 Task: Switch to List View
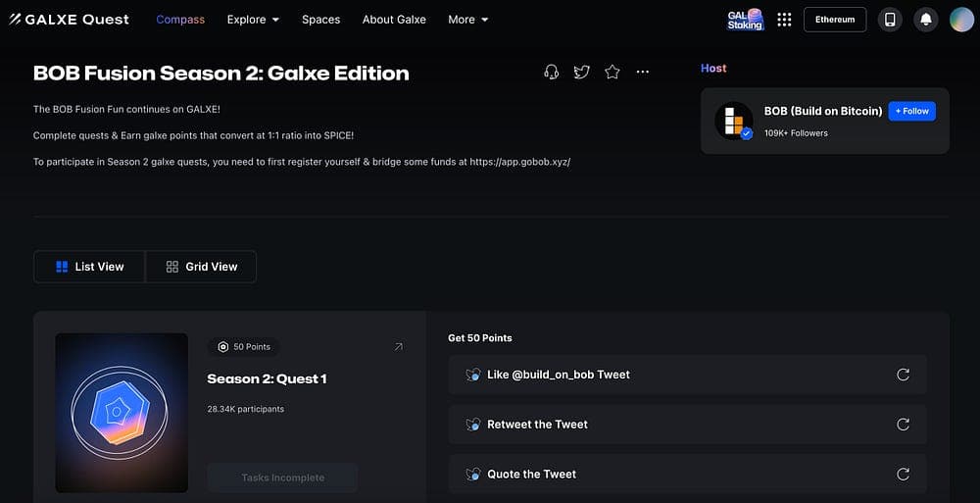[89, 267]
